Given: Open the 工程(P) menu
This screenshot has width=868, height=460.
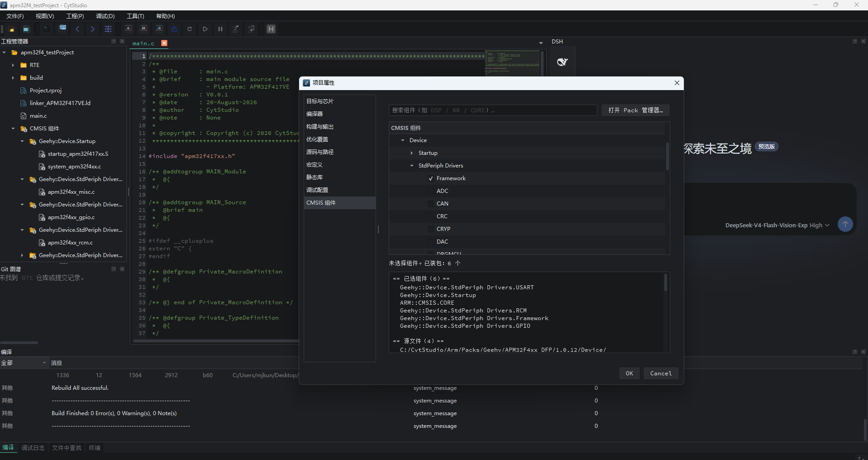Looking at the screenshot, I should click(75, 16).
